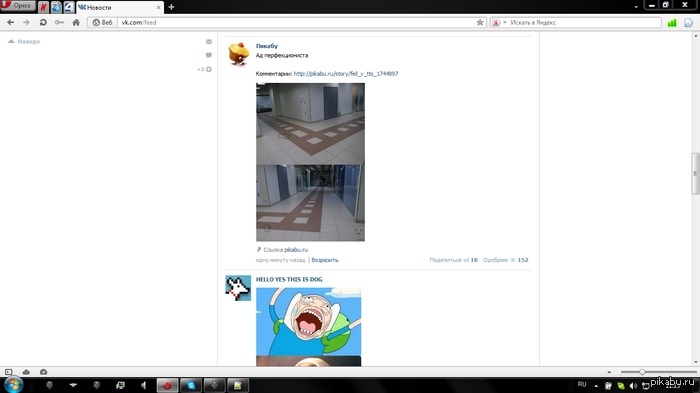Go forward to next page
Screen dimensions: 700x393
click(26, 22)
